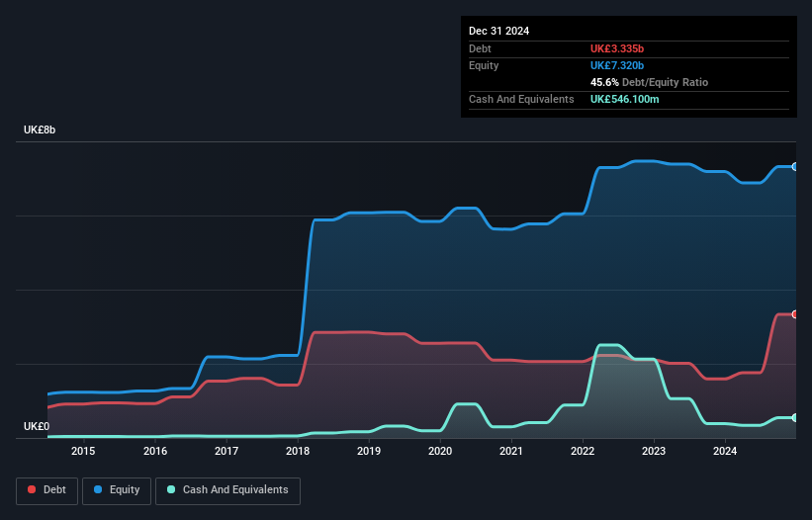
Task: Click the UK£3.335b debt value
Action: click(x=617, y=48)
